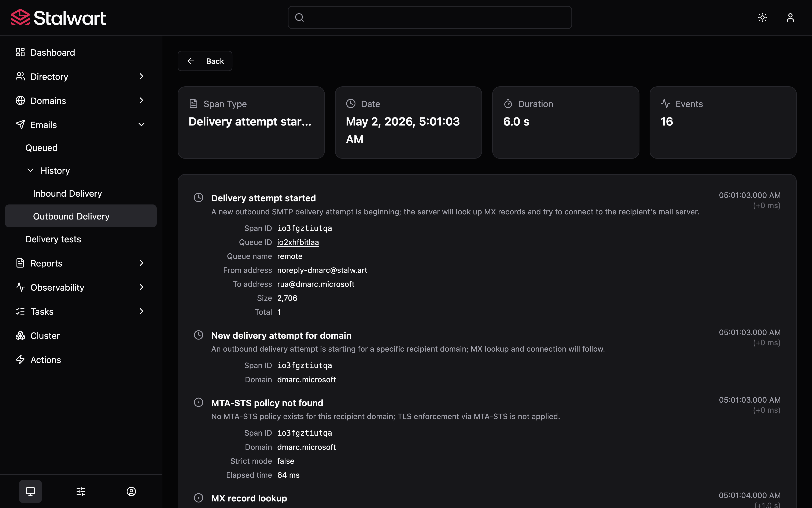Expand the Reports menu chevron
Screen dimensions: 812x508
[x=141, y=263]
